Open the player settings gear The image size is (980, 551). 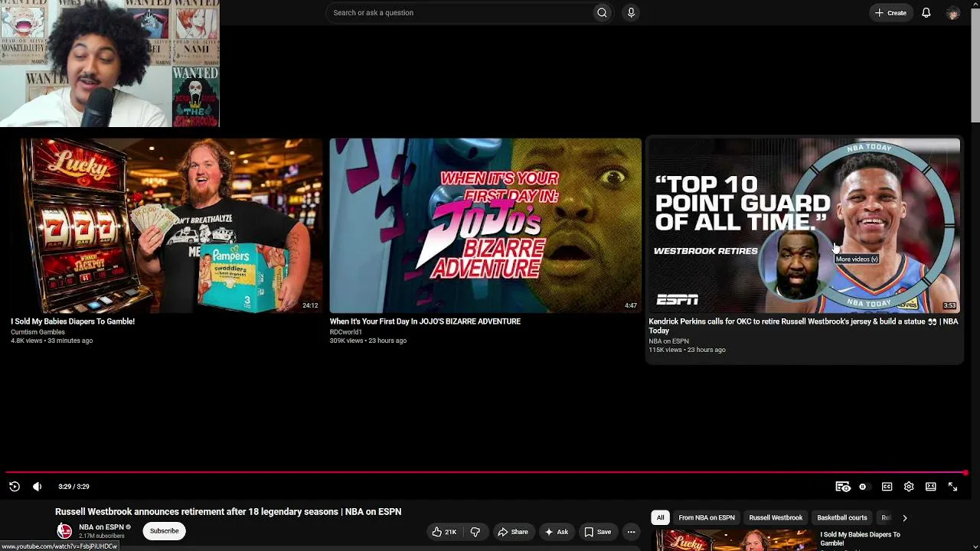(909, 487)
